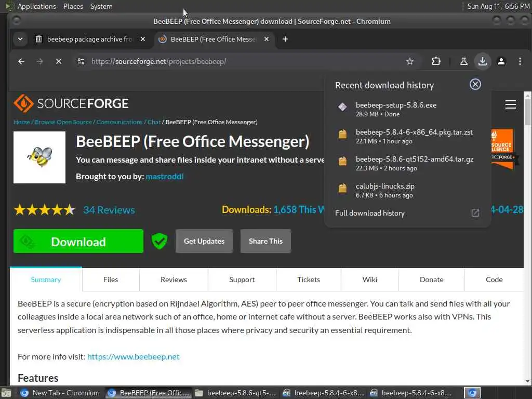The image size is (532, 399).
Task: Switch to the Files tab
Action: click(x=111, y=280)
